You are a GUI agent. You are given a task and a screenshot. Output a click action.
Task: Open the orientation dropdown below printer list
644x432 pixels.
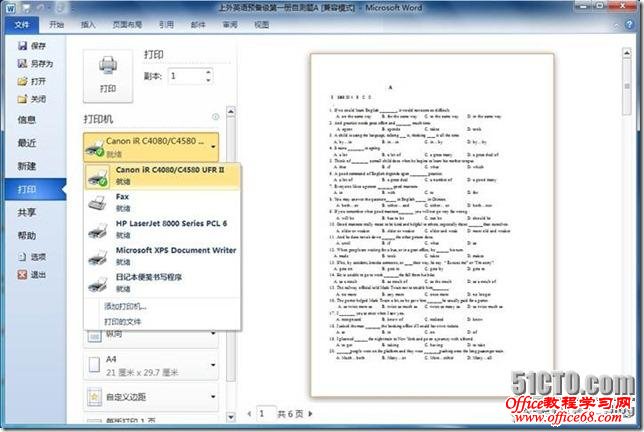click(x=151, y=338)
